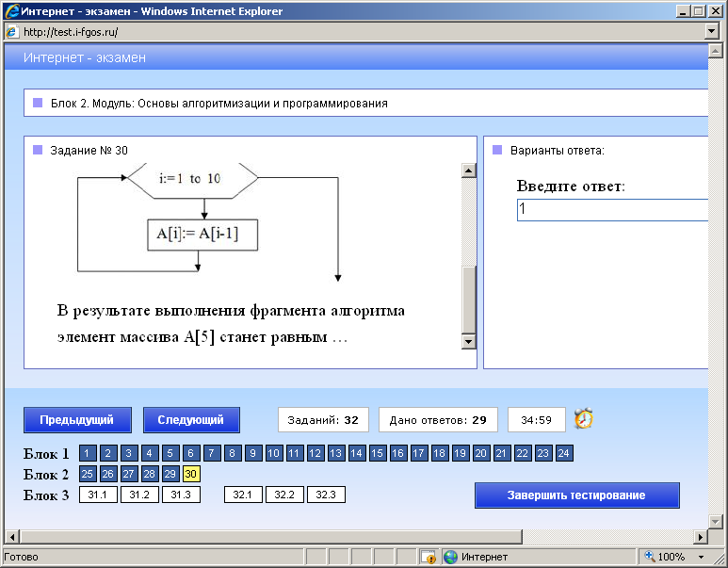Image resolution: width=728 pixels, height=568 pixels.
Task: Jump to question 26 in Блок 2
Action: point(108,474)
